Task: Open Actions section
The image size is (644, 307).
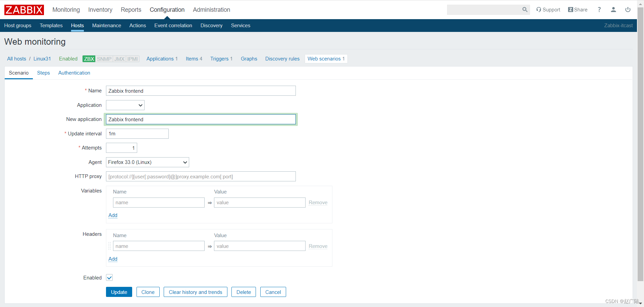Action: (138, 26)
